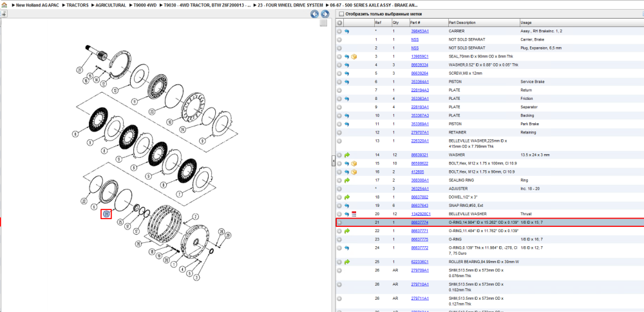Collapse the panel splitter arrow handle
Viewport: 644px width, 312px height.
tap(333, 162)
